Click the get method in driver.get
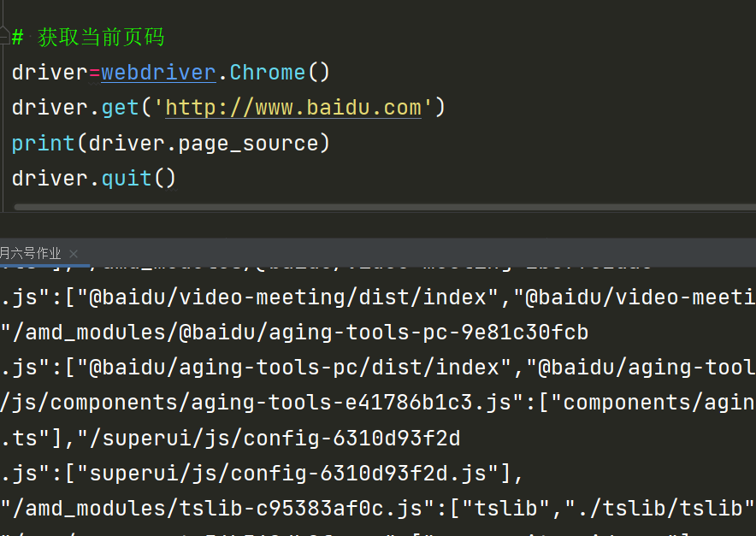756x536 pixels. 120,108
